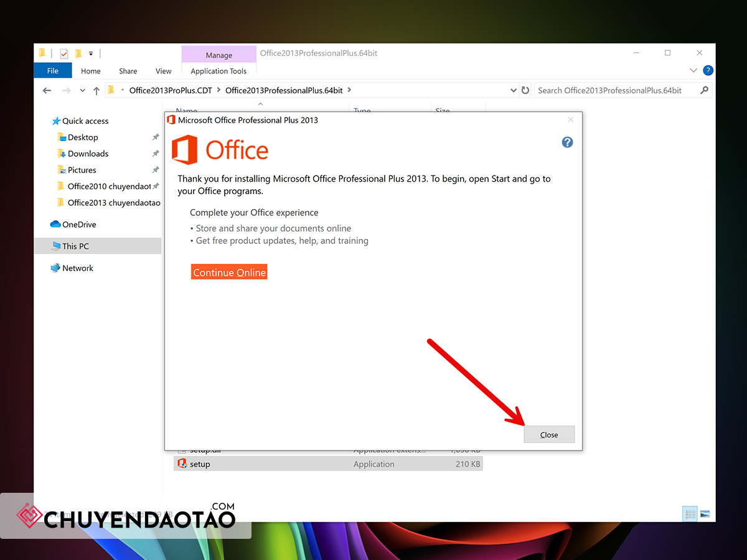Dismiss Office dialog with title bar X
This screenshot has width=747, height=560.
click(570, 119)
